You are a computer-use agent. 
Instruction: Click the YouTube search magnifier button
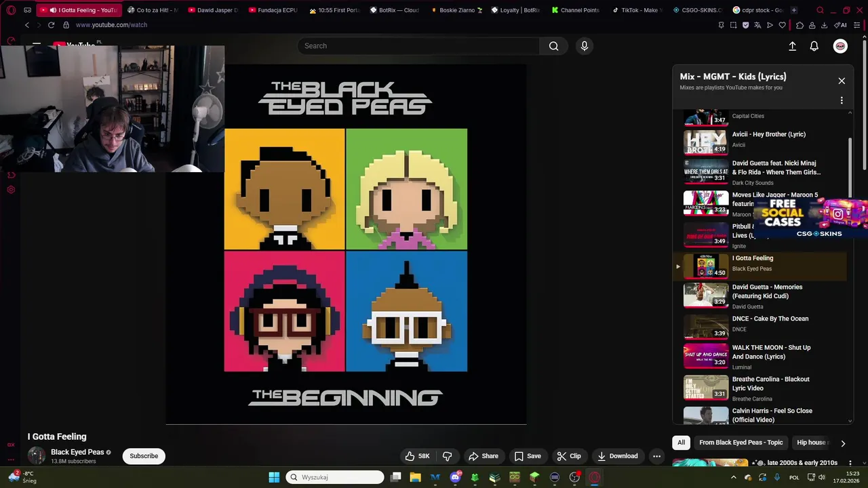click(x=553, y=46)
